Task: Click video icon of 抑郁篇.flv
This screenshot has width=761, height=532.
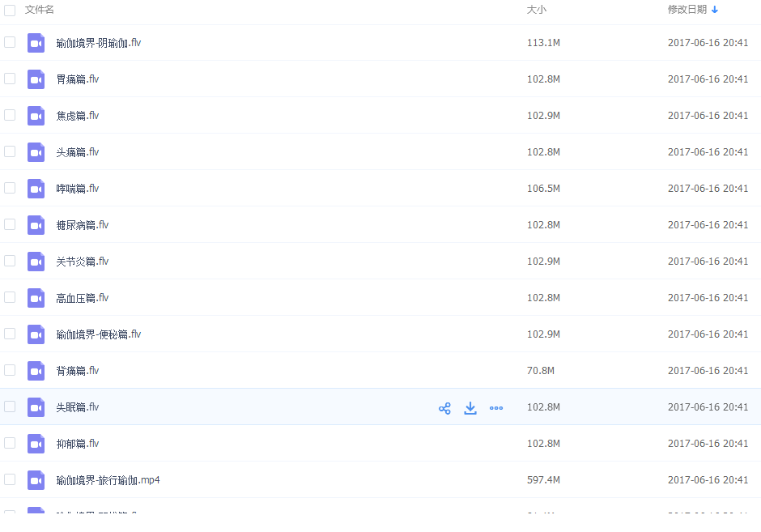Action: point(36,443)
